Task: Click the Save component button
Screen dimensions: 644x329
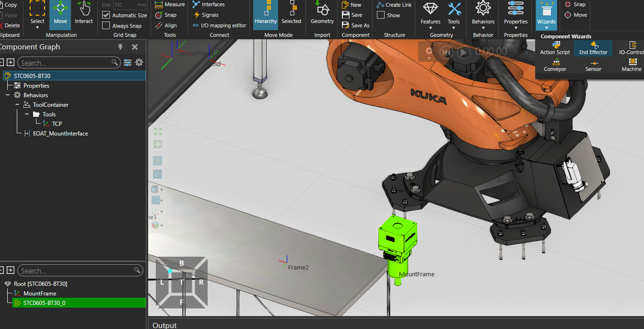Action: [x=352, y=15]
